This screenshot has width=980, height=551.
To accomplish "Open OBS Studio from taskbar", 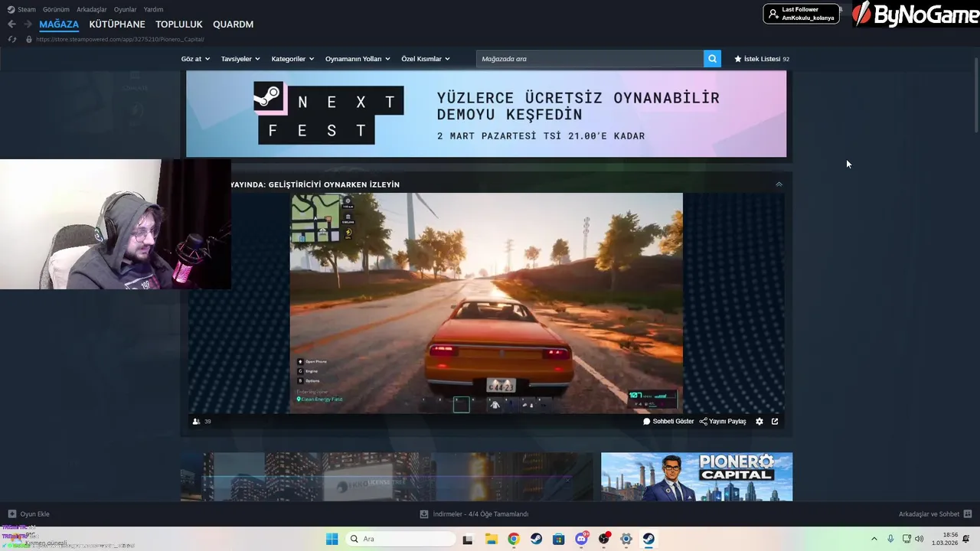I will 604,539.
